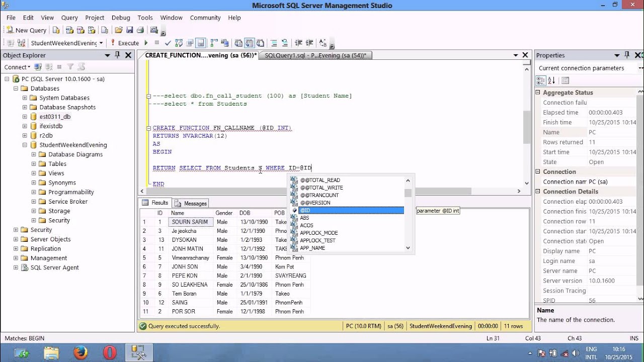Open Opera from the taskbar
Viewport: 644px width, 362px height.
pos(110,352)
